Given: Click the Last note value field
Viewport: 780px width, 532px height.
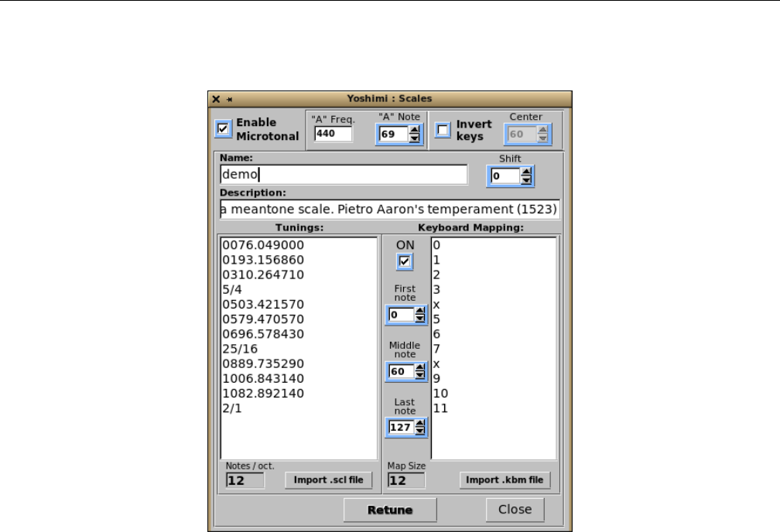Looking at the screenshot, I should pyautogui.click(x=402, y=428).
